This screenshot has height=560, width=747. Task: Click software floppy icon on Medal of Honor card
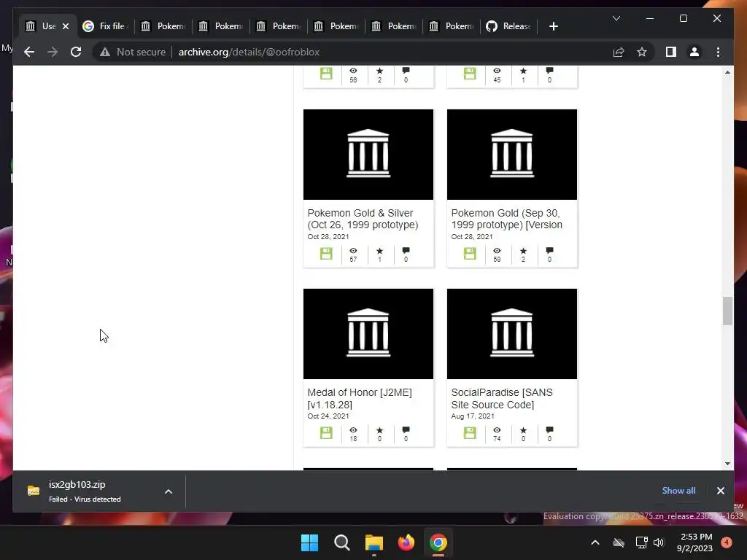point(326,433)
